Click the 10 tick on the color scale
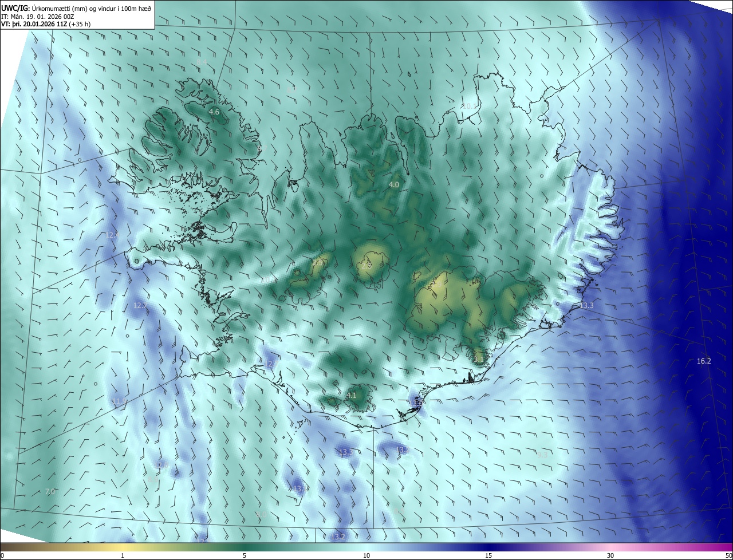 coord(366,555)
